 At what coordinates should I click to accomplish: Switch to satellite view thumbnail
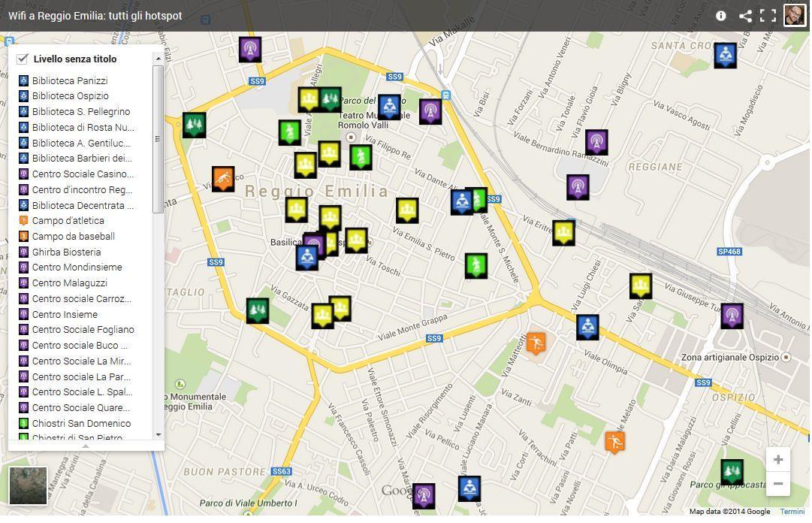tap(28, 485)
